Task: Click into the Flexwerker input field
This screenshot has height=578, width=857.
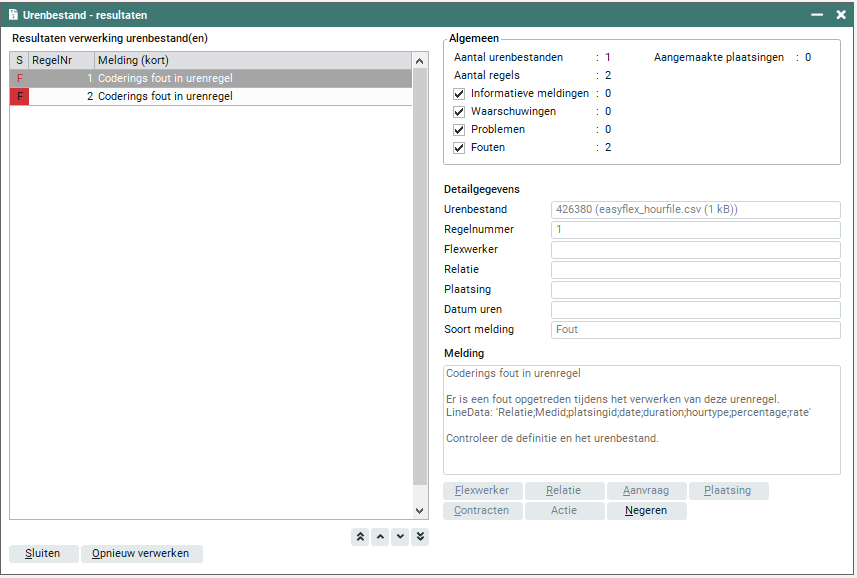Action: point(695,250)
